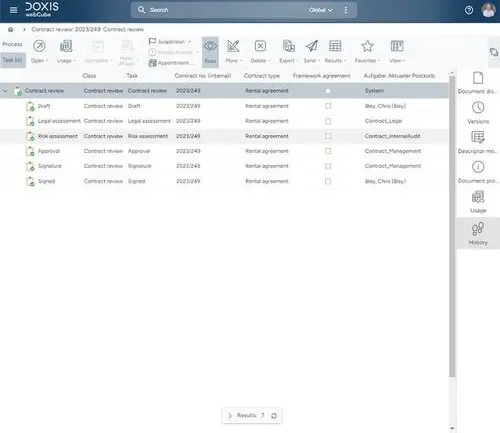Screen dimensions: 500x433
Task: Open the Versions panel clock icon
Action: (478, 108)
